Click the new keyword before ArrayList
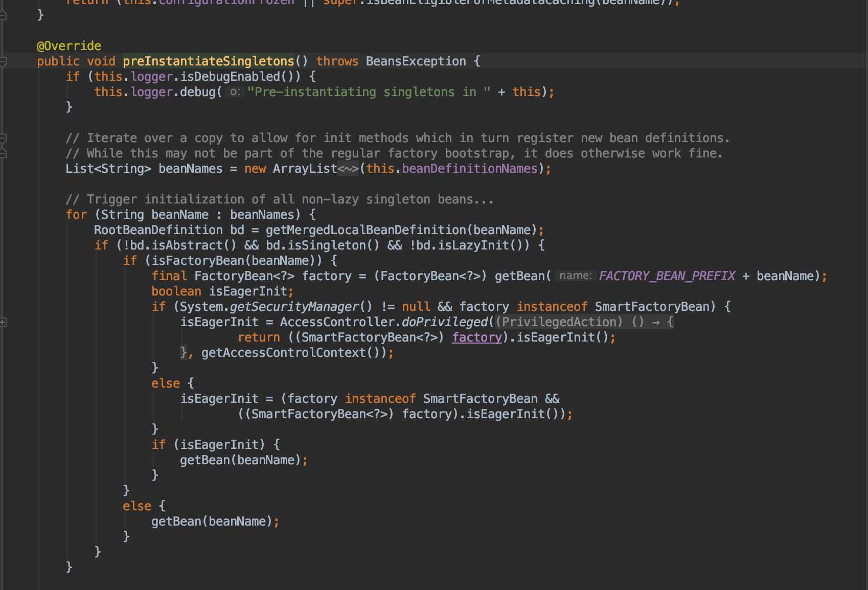This screenshot has width=868, height=590. [x=255, y=169]
